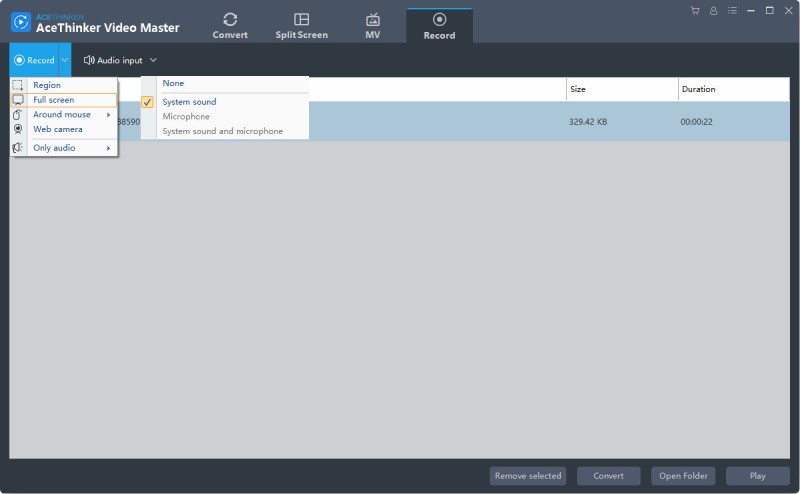Click the Full screen monitor icon

click(x=18, y=100)
